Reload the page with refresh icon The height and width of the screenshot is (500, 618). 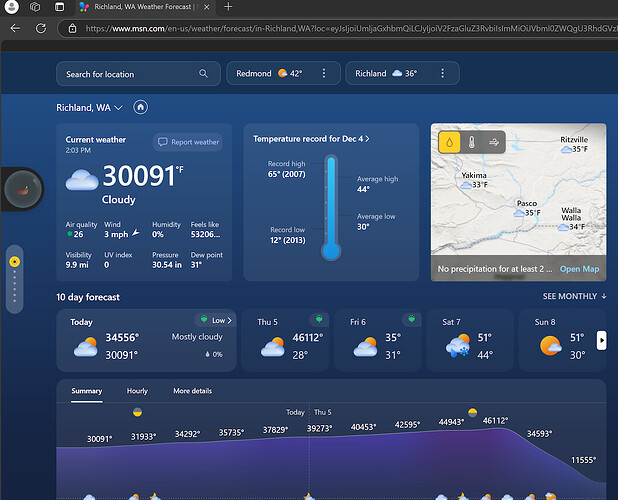41,28
